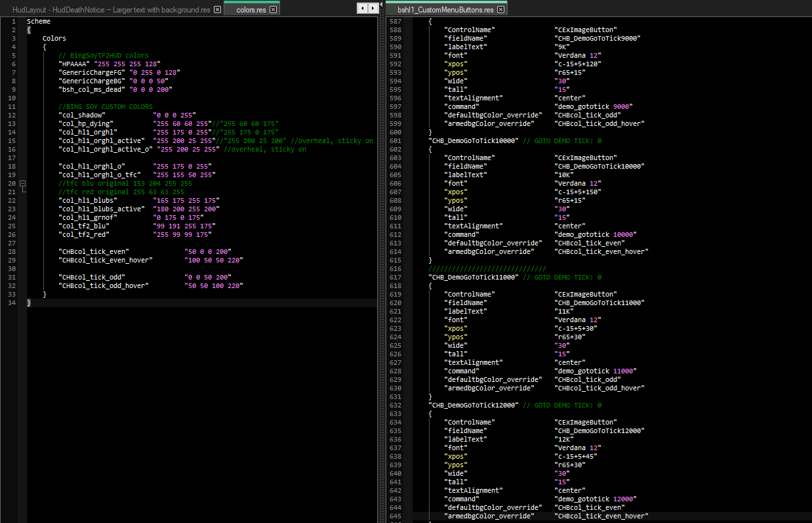
Task: Click the "col_hl1_orghl_active_o" key
Action: coord(106,150)
